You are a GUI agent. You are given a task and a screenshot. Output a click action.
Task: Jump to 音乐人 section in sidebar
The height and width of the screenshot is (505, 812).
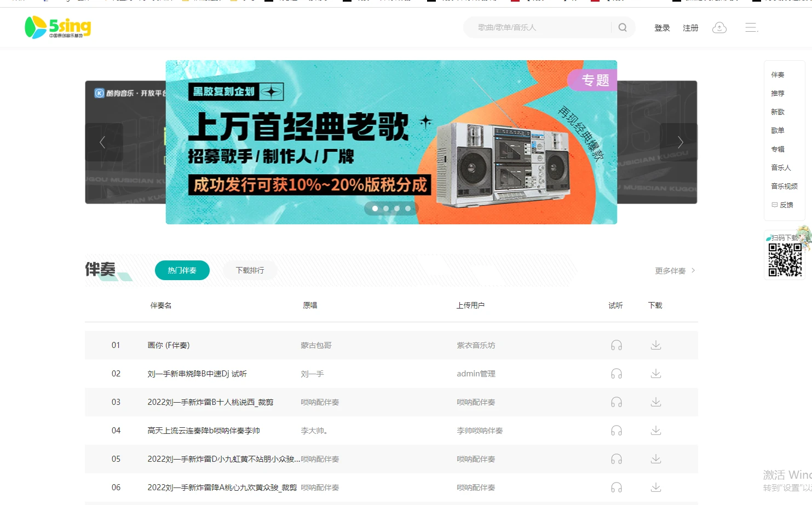[781, 168]
